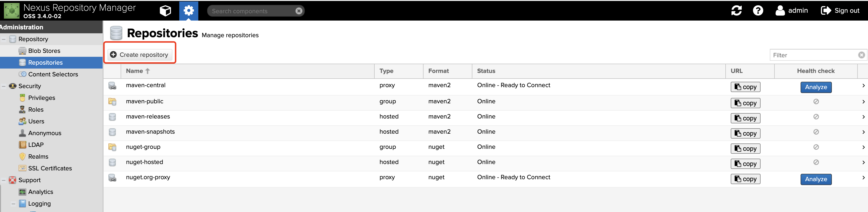This screenshot has width=868, height=212.
Task: Collapse the Repository tree node
Action: (x=4, y=39)
